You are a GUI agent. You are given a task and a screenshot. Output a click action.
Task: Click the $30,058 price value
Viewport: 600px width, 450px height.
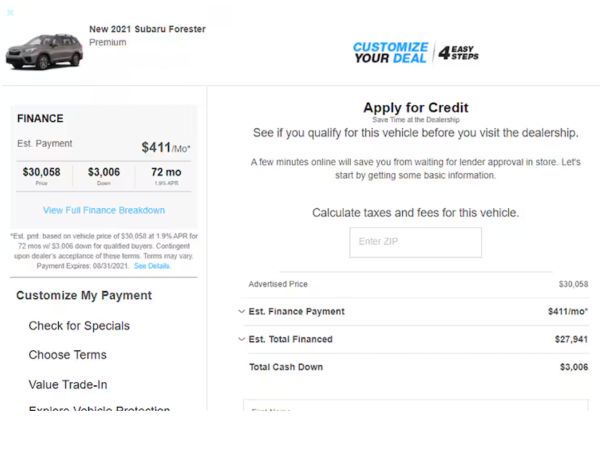point(41,172)
